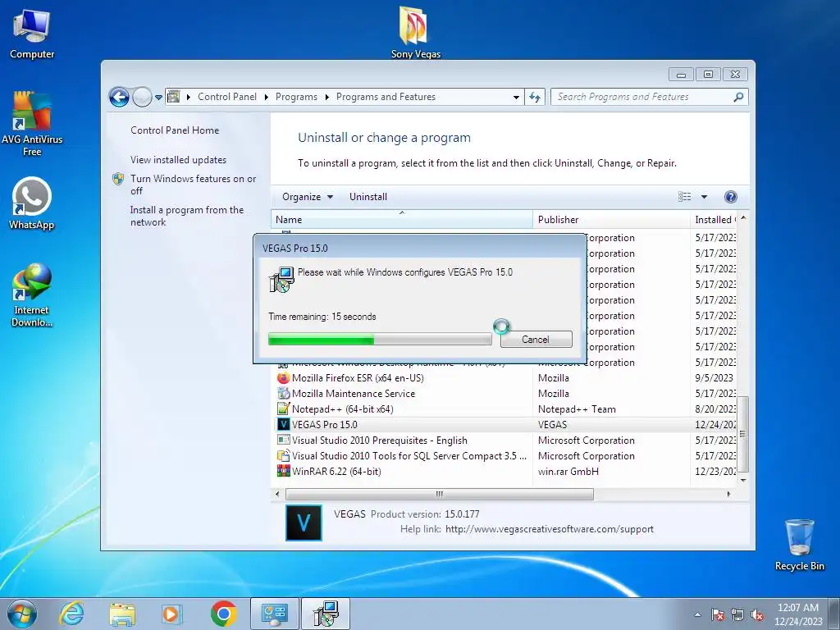Click Uninstall in the toolbar
The width and height of the screenshot is (840, 630).
click(368, 197)
